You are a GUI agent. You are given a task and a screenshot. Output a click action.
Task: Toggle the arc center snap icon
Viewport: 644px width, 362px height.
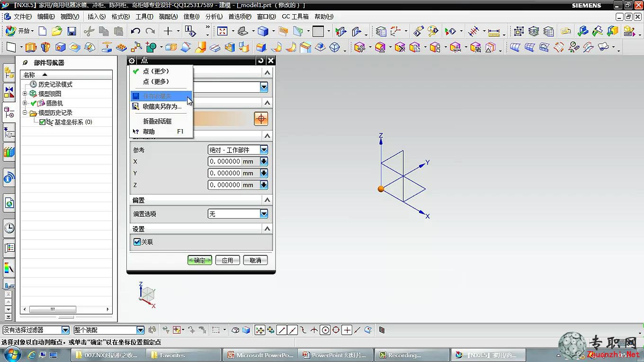click(x=325, y=330)
